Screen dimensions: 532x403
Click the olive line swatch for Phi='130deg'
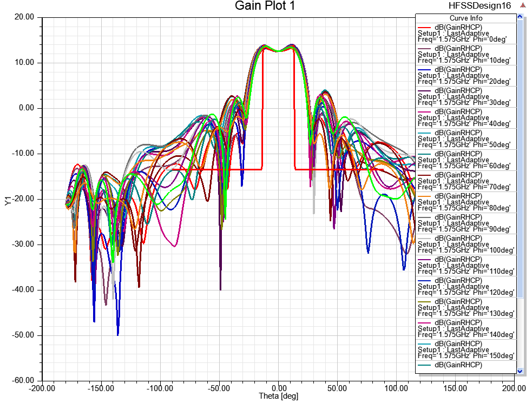(424, 301)
